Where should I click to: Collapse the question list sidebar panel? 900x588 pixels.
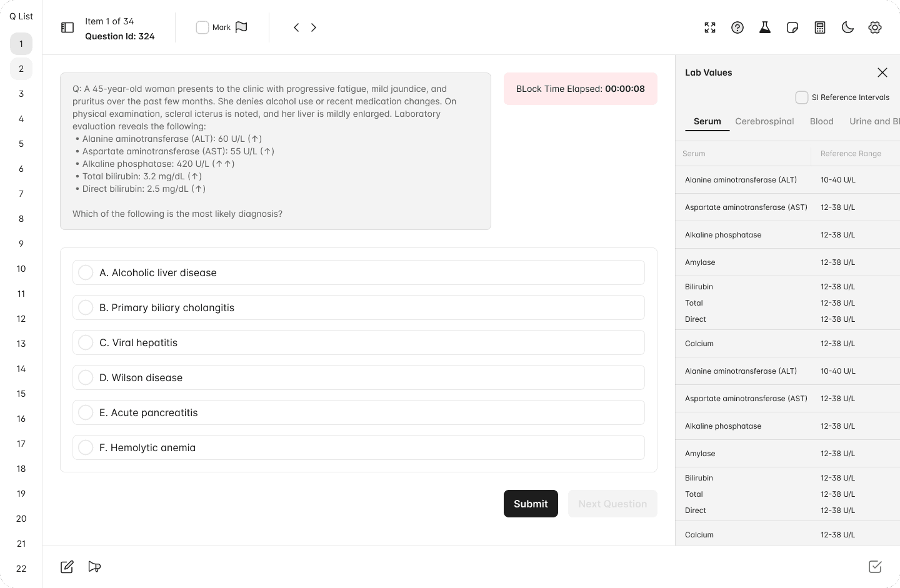click(67, 27)
